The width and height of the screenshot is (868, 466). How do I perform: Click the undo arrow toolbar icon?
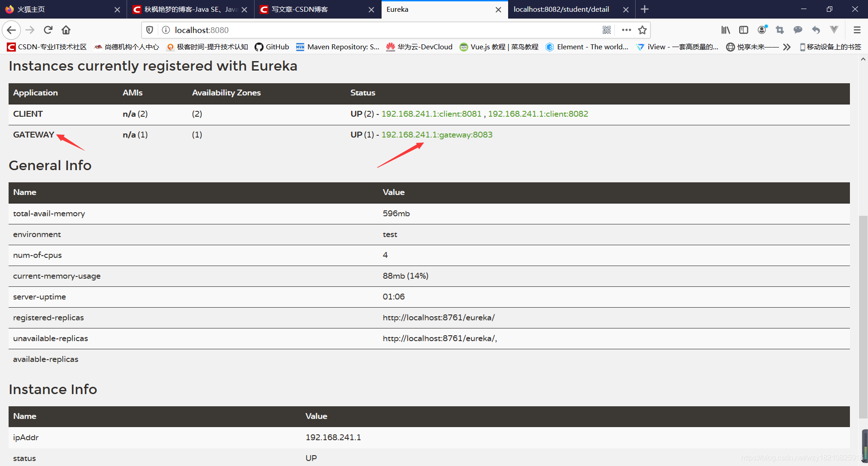816,30
